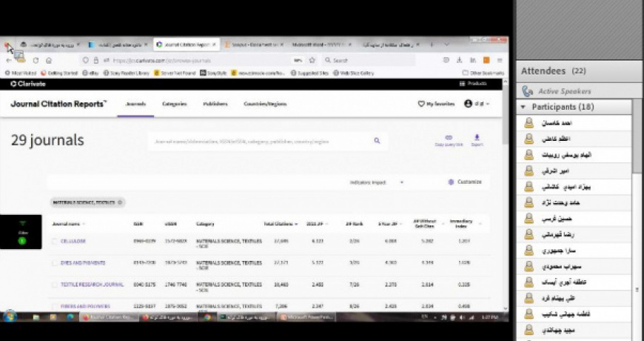Open the TEXTILE RESEARCH JOURNAL link
Viewport: 644px width, 341px height.
pos(92,285)
